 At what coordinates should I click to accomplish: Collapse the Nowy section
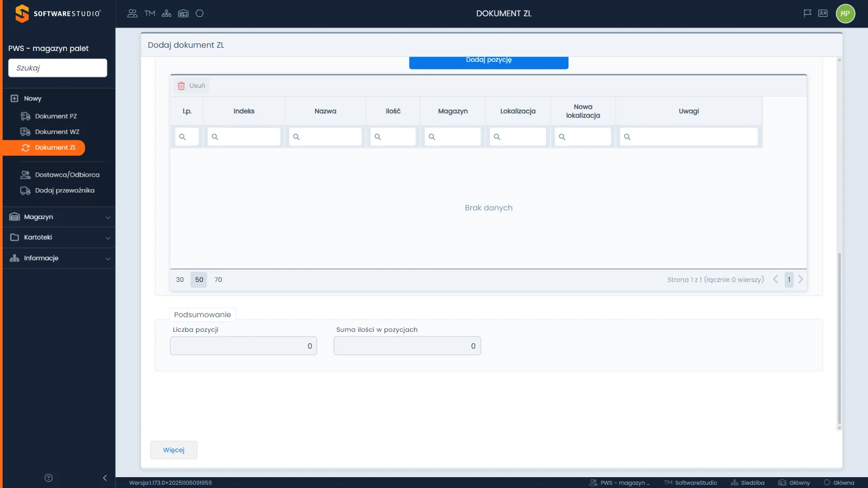[x=33, y=99]
